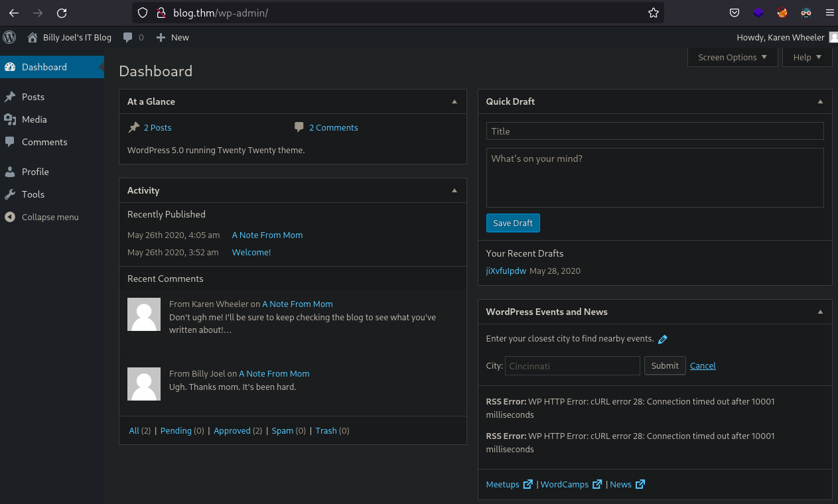Open the Screen Options dropdown
The image size is (838, 504).
tap(732, 57)
